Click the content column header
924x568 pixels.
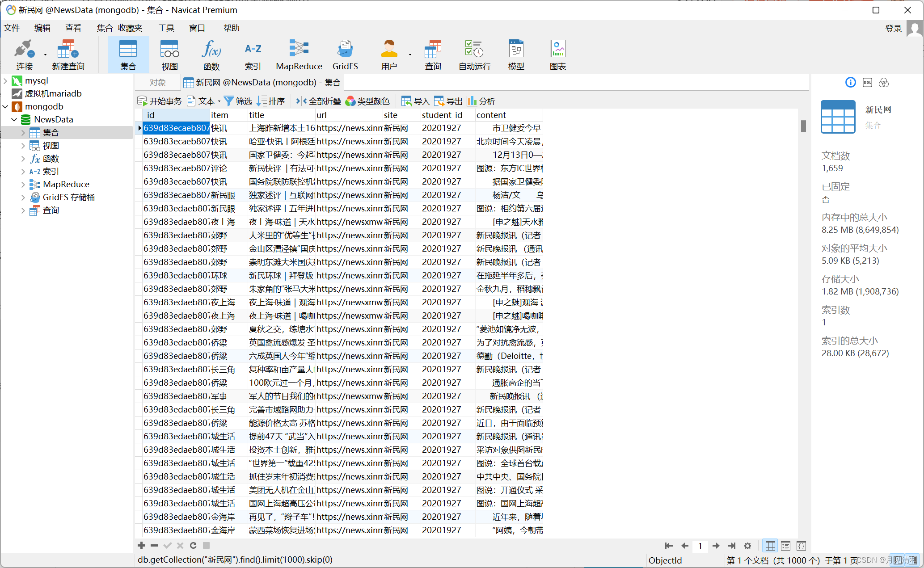click(x=509, y=115)
